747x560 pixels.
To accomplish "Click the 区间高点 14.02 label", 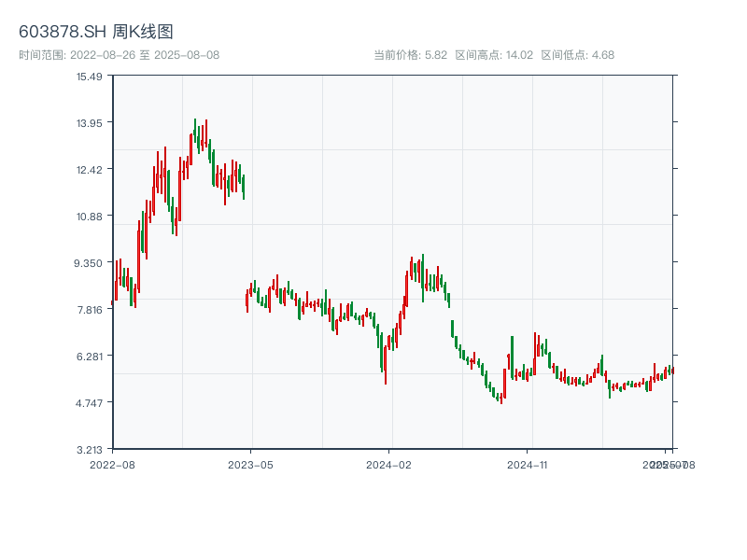I will [494, 55].
